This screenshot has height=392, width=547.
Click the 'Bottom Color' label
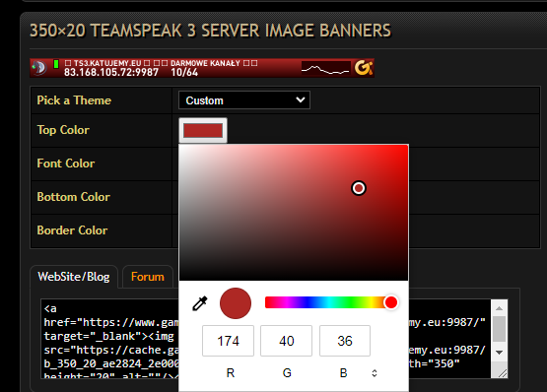tap(73, 197)
